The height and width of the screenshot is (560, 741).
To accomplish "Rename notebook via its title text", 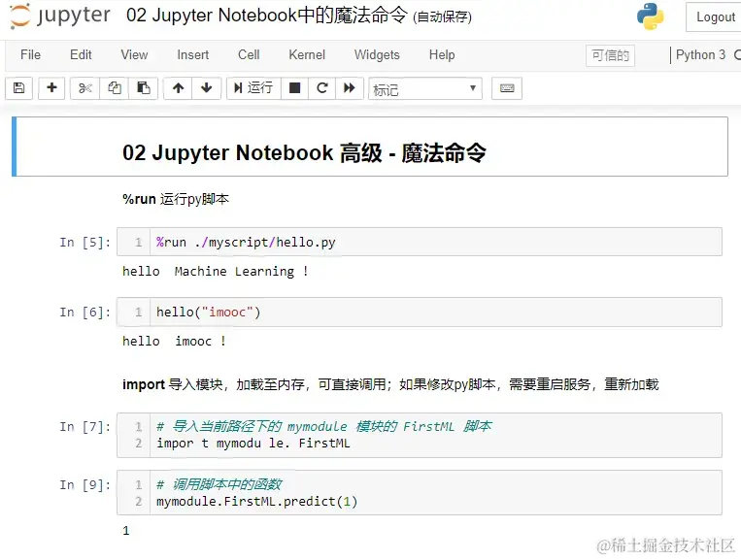I will [266, 16].
